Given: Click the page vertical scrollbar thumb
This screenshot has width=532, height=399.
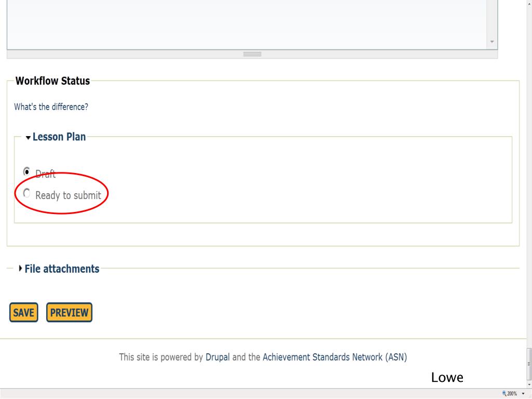Looking at the screenshot, I should point(528,364).
